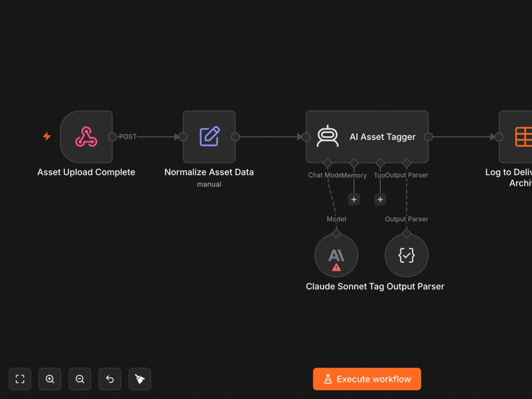Add a Tool sub-node with plus button

(380, 199)
